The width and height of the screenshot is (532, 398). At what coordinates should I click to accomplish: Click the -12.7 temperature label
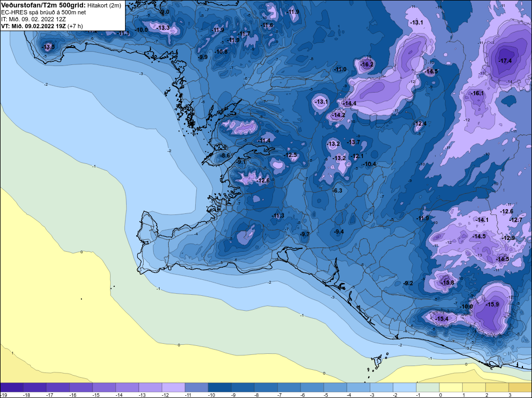[x=516, y=220]
